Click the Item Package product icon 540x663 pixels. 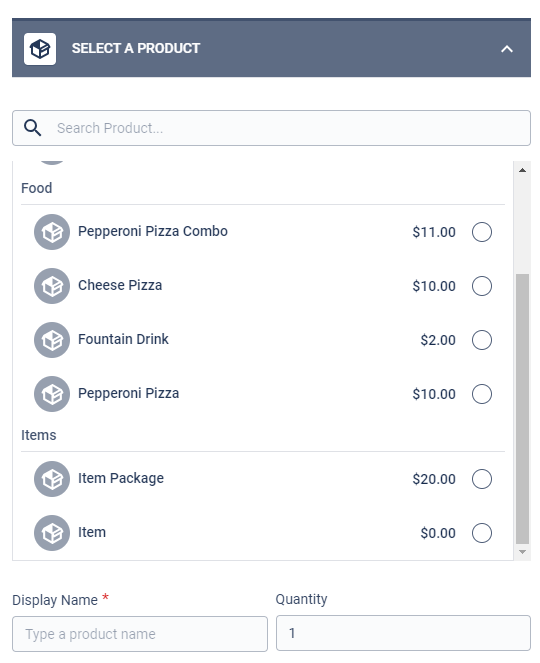click(x=52, y=479)
